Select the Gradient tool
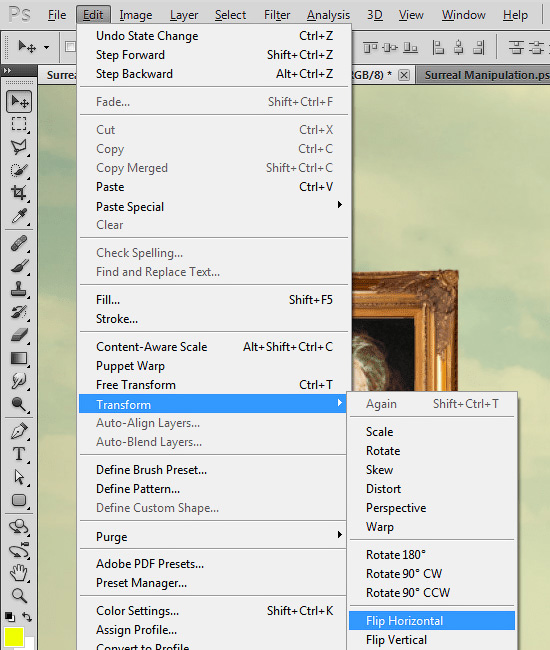Viewport: 550px width, 650px height. pyautogui.click(x=19, y=358)
